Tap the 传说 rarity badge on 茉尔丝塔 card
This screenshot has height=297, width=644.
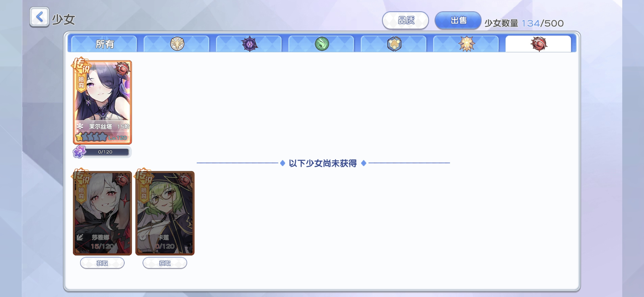point(81,65)
